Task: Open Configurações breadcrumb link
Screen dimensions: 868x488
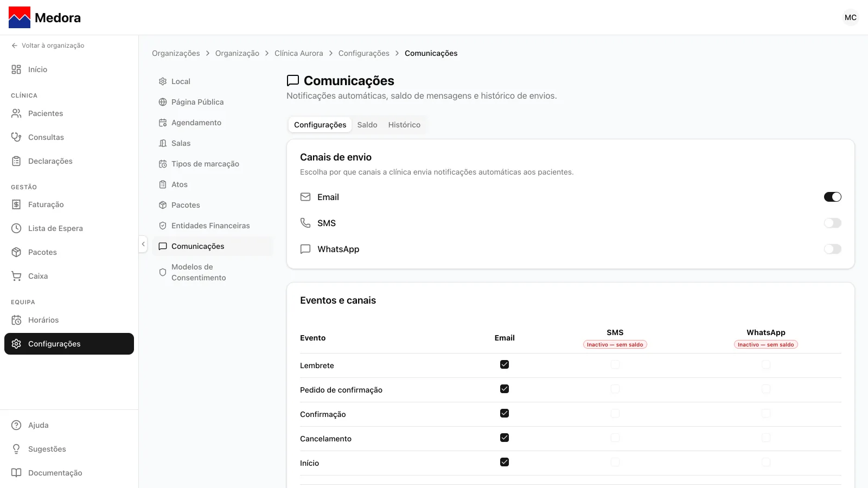Action: point(364,53)
